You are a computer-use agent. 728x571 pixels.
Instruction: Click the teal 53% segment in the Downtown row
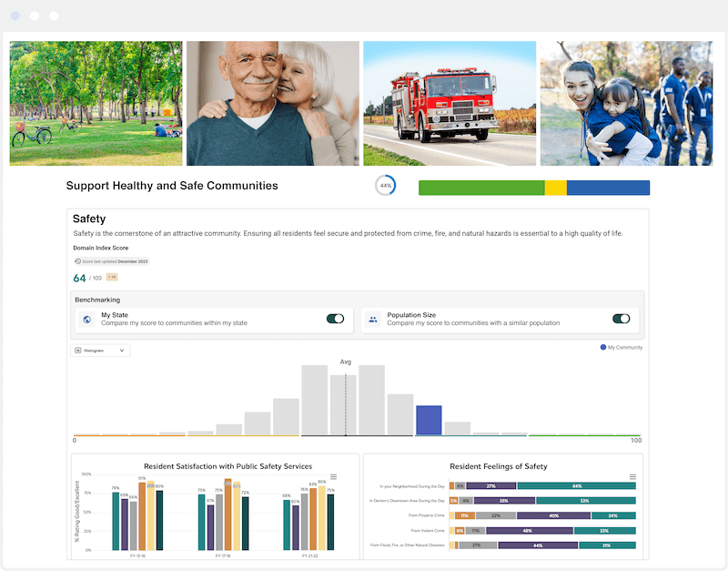click(586, 501)
